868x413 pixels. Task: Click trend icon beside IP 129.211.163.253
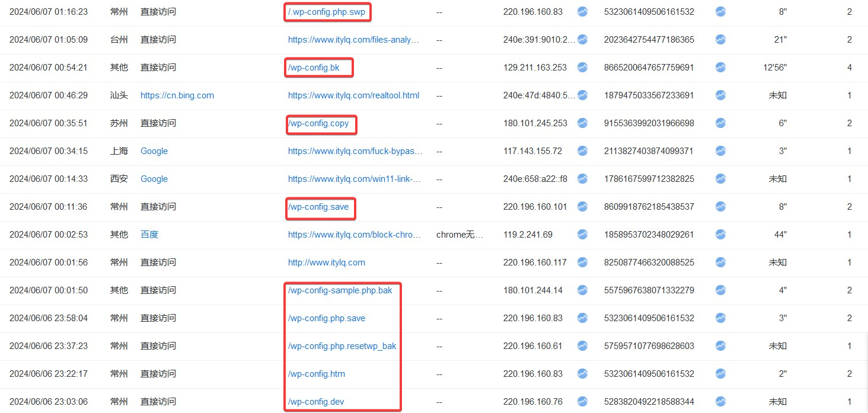point(582,67)
